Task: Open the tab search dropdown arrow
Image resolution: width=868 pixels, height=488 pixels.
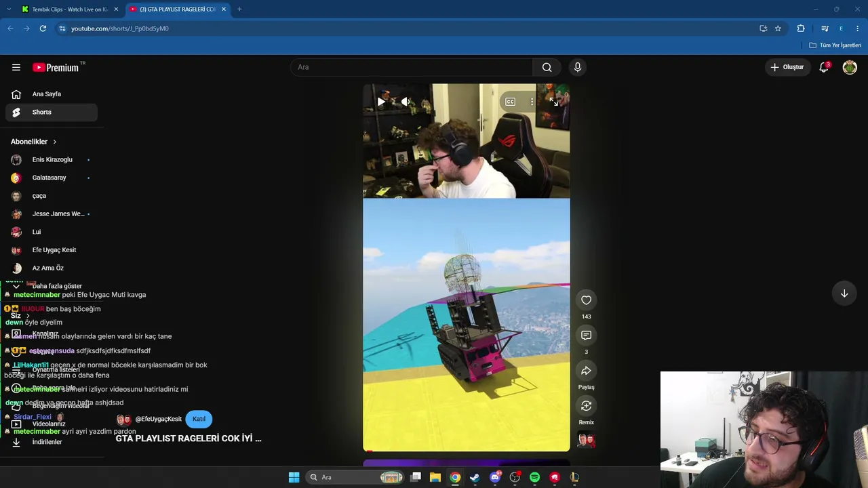Action: [8, 9]
